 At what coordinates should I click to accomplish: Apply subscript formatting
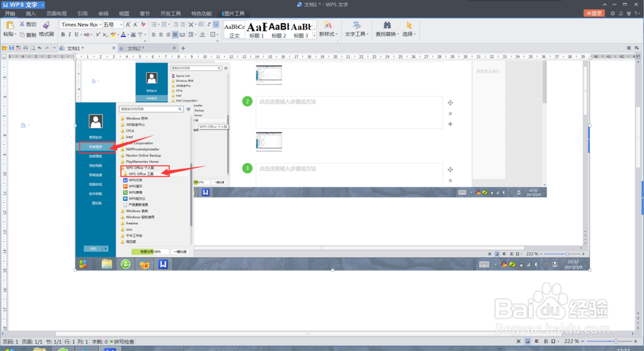click(105, 35)
